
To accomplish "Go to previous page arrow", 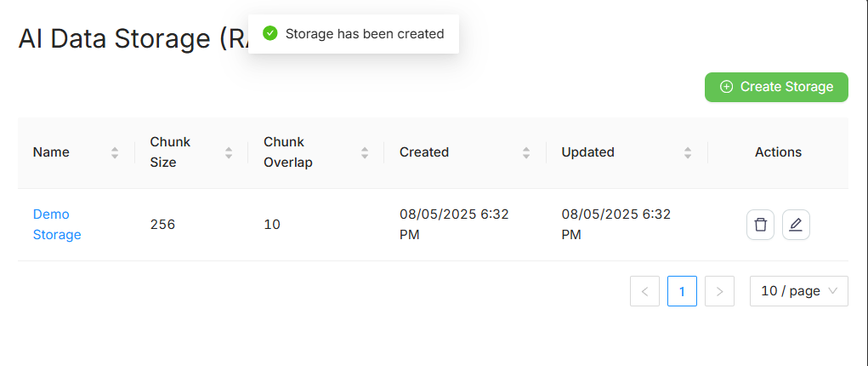I will tap(644, 291).
